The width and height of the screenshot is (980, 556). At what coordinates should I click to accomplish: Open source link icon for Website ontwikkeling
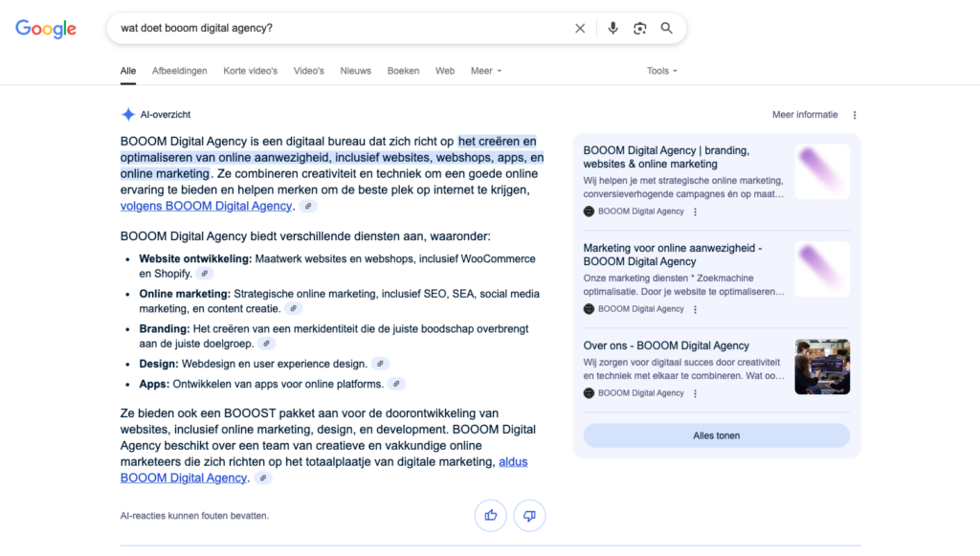[205, 274]
